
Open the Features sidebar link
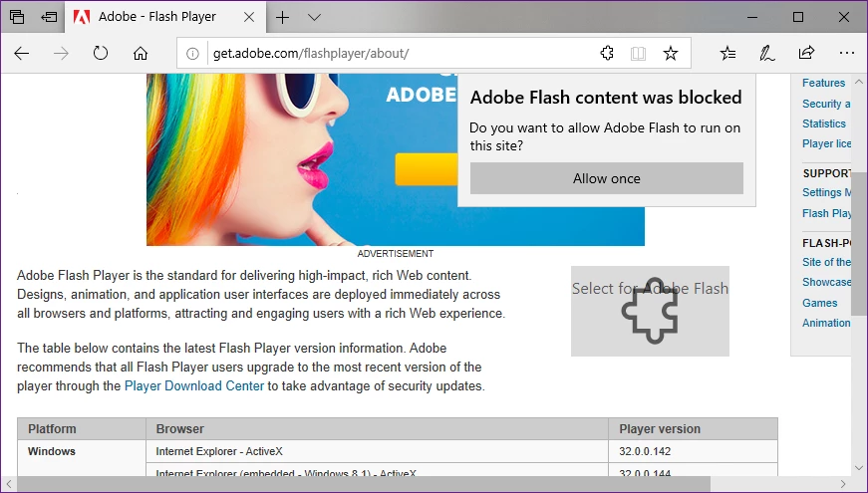click(824, 83)
